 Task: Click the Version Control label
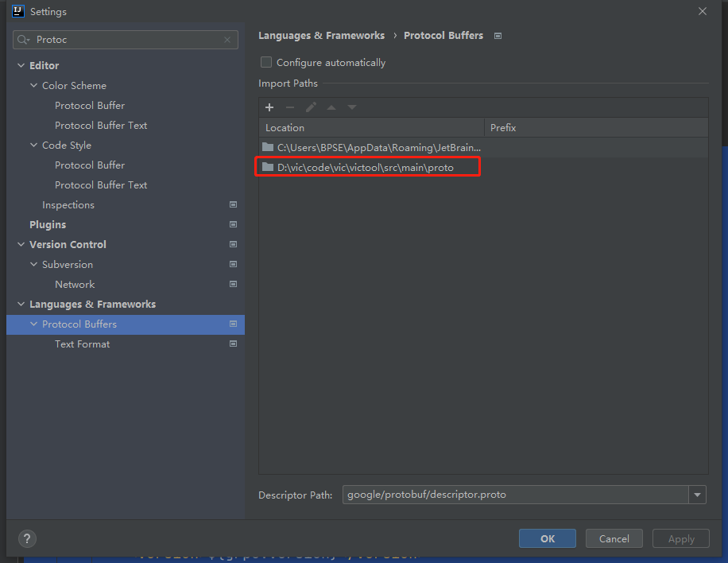[68, 244]
